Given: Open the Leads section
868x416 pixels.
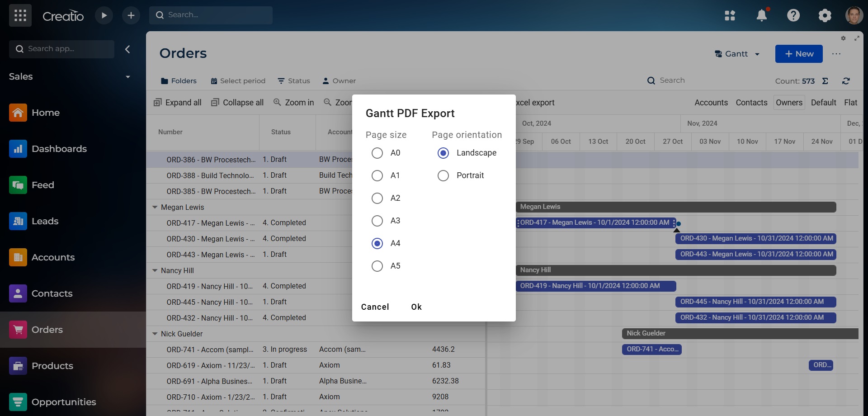Looking at the screenshot, I should (45, 221).
